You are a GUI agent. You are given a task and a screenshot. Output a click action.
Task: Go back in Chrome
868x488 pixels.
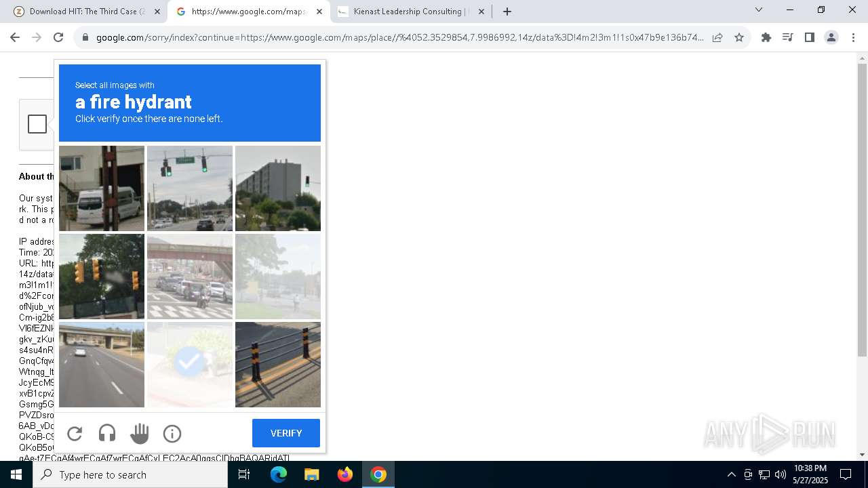(15, 37)
